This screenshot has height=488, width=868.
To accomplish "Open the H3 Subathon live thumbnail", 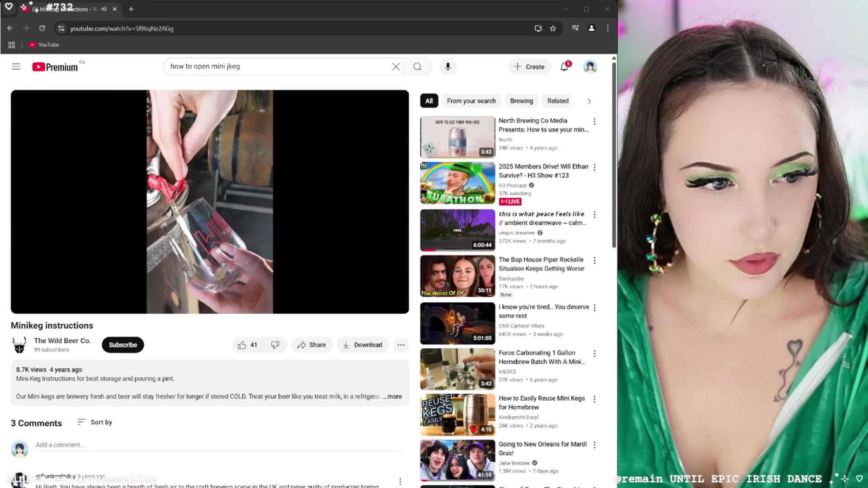I will coord(458,183).
